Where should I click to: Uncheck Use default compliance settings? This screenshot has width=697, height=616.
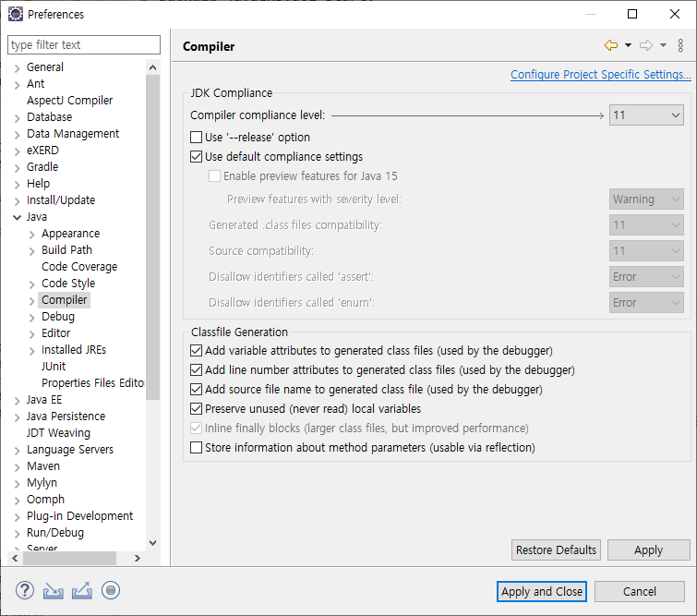pos(196,157)
